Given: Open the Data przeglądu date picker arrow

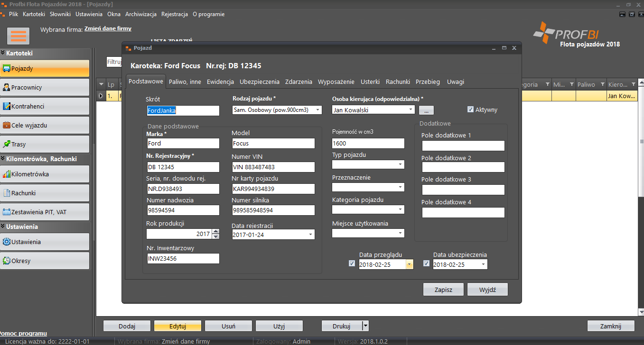Looking at the screenshot, I should click(x=409, y=264).
